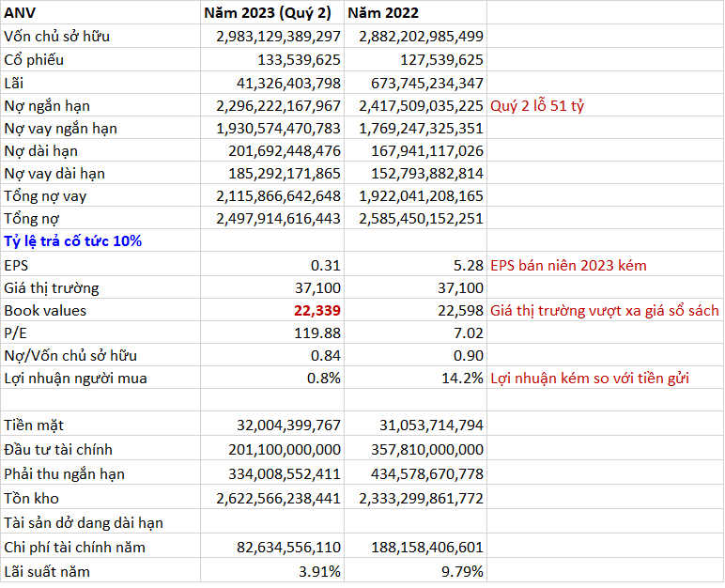
Task: Select cell value 2,882,202,985,499
Action: (x=422, y=36)
